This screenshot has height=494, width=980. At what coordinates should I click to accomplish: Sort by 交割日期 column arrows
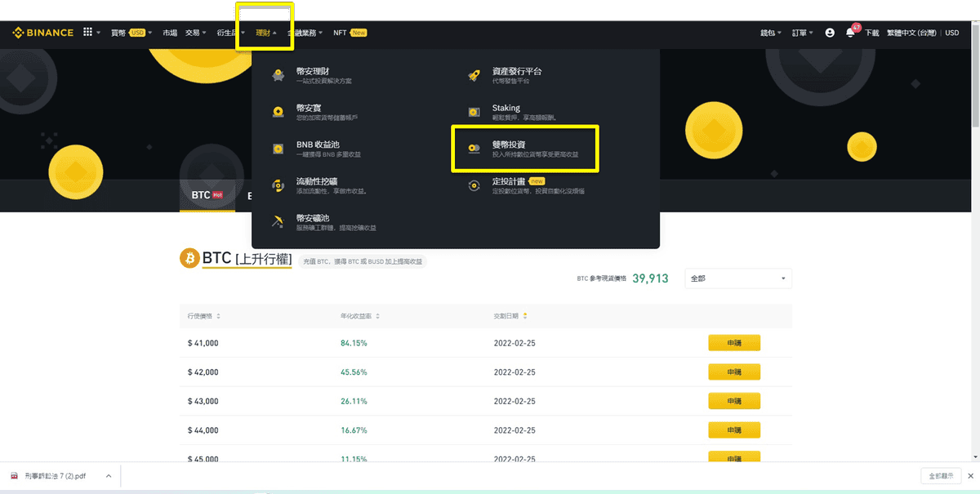[x=524, y=316]
